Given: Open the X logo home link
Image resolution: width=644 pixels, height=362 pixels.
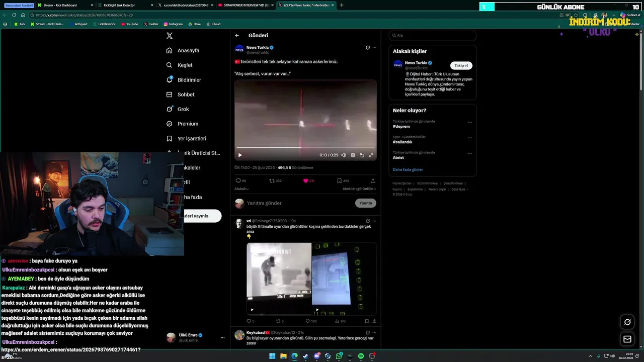Looking at the screenshot, I should (170, 36).
